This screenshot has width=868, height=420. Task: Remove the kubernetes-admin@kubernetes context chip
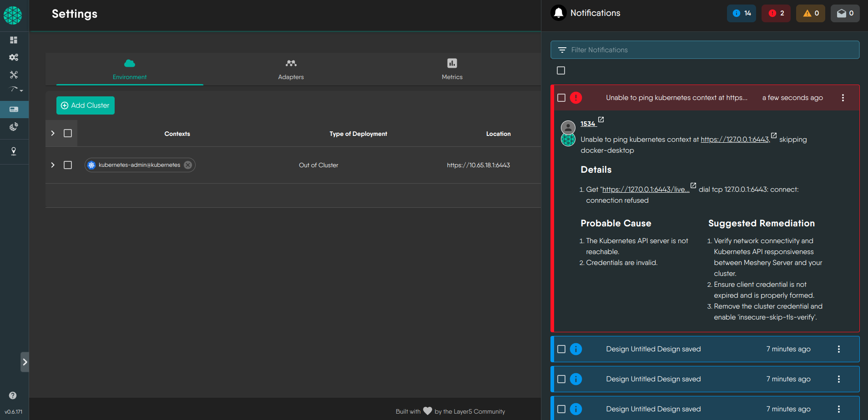188,165
